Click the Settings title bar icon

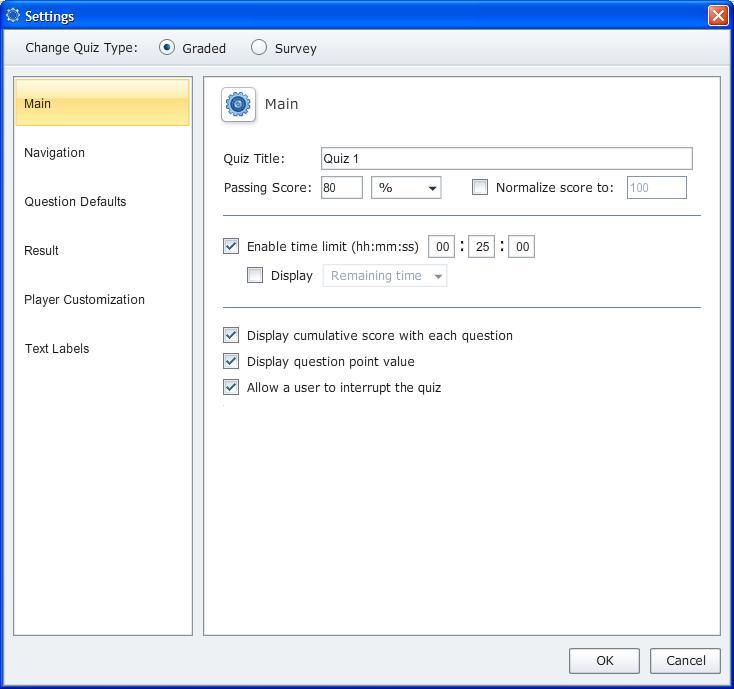(x=13, y=16)
